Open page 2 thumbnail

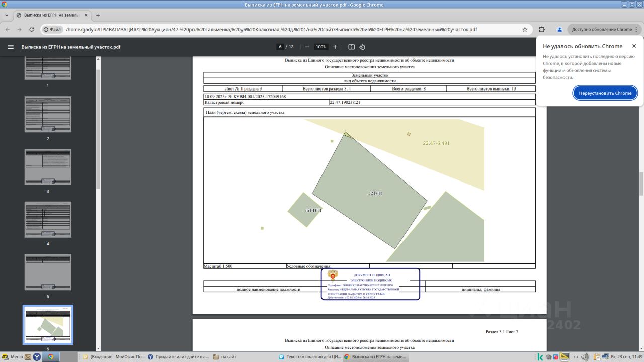[x=48, y=114]
